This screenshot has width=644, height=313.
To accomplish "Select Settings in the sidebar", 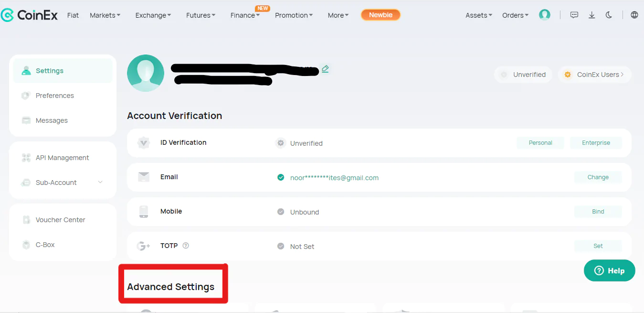I will [63, 71].
